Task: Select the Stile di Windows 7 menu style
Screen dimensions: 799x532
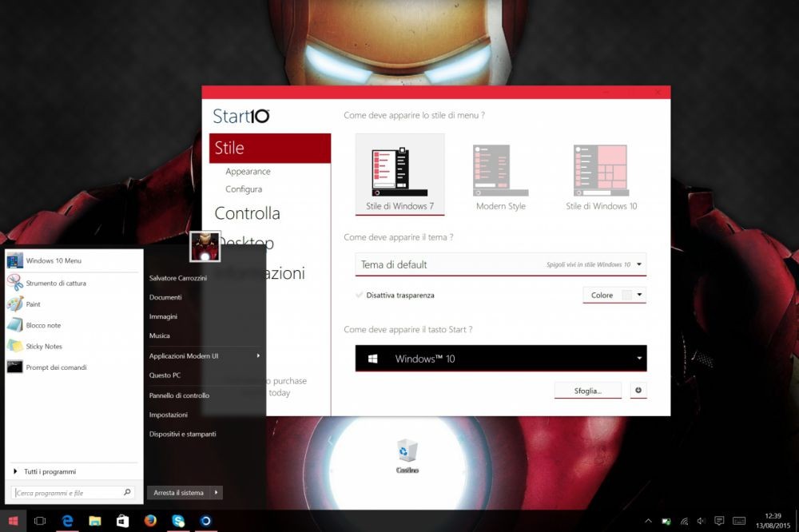Action: pos(399,174)
